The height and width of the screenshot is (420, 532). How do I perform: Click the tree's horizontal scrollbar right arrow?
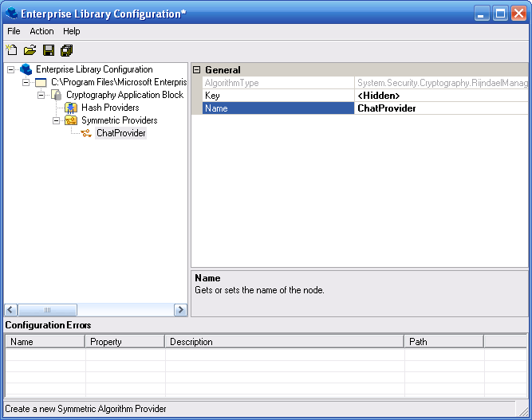(x=180, y=309)
